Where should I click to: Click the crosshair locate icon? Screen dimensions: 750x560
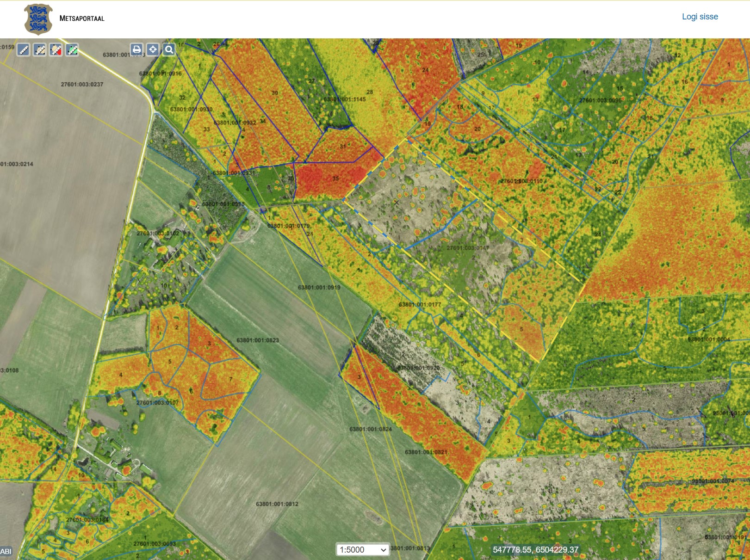(x=153, y=49)
